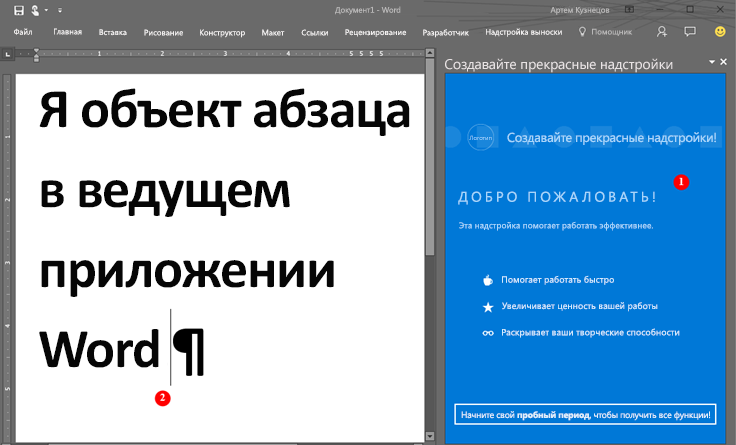Open the Файл menu

point(23,32)
